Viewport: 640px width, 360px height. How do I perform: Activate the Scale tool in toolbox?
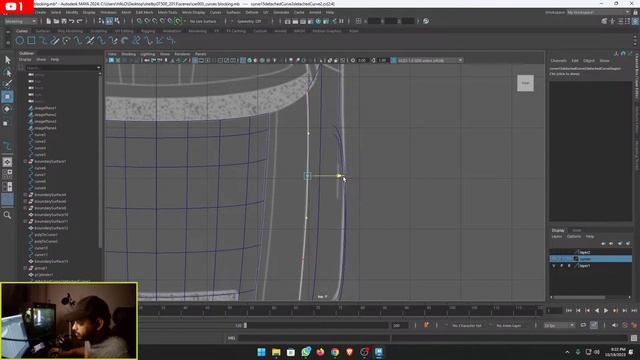tap(6, 123)
